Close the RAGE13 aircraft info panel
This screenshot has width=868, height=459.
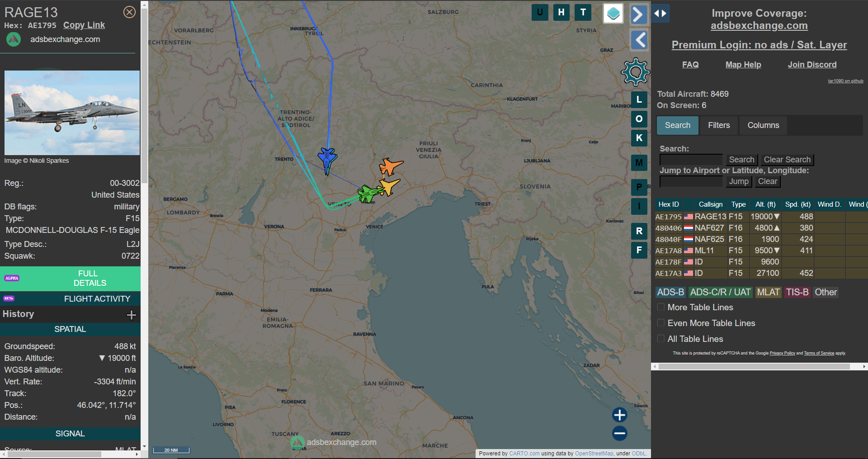(x=129, y=12)
